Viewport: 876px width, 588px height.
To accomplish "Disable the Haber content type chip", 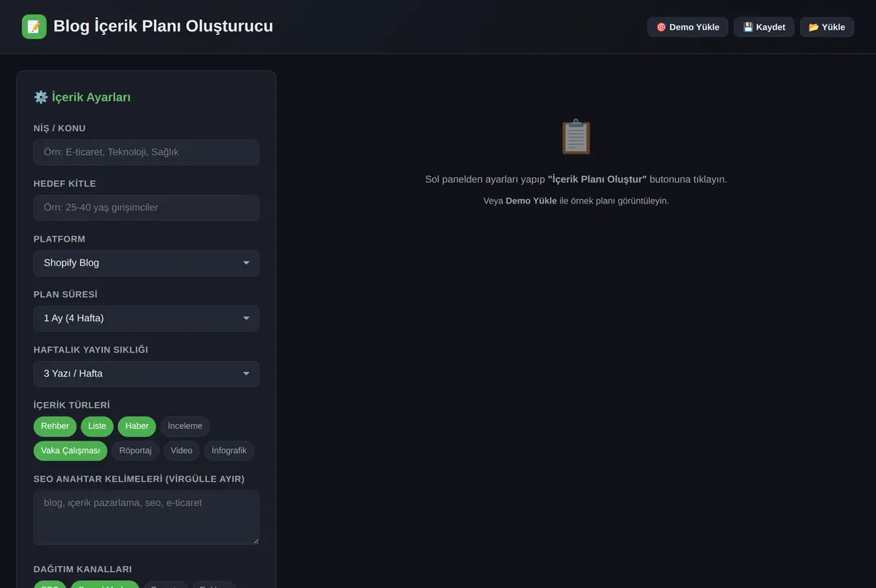I will (x=137, y=426).
